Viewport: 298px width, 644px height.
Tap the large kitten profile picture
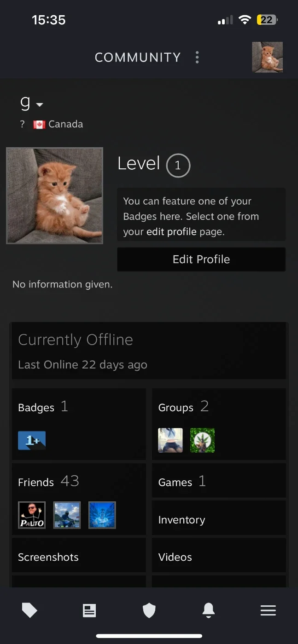click(x=54, y=195)
